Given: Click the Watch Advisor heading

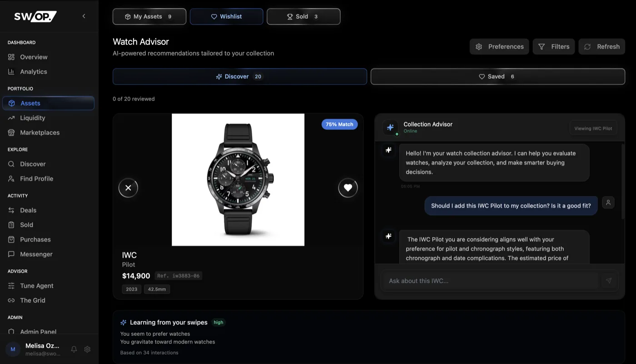Looking at the screenshot, I should tap(141, 42).
